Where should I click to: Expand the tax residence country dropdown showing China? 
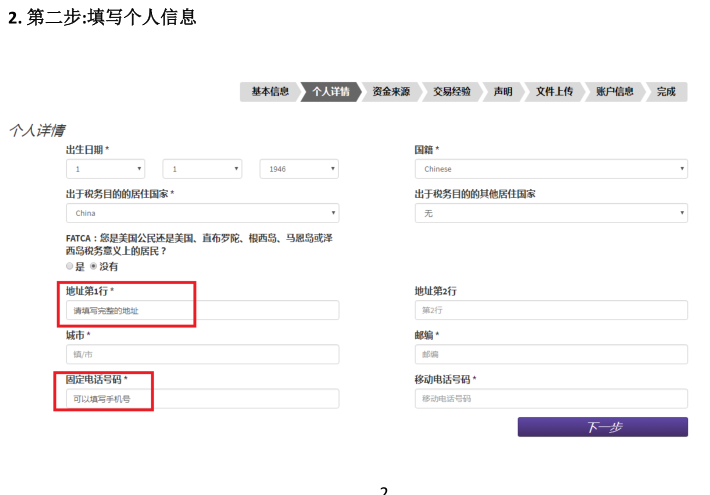point(202,213)
